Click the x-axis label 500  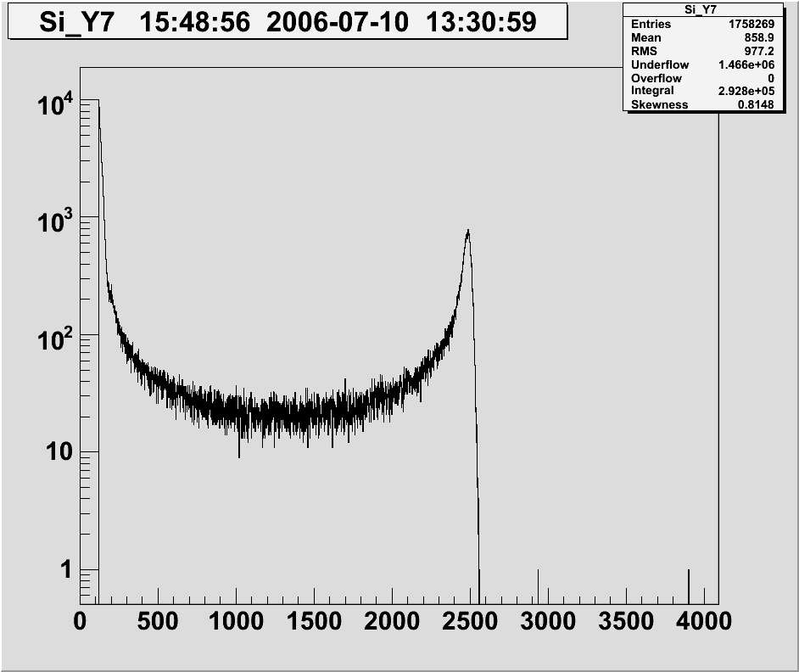(158, 622)
